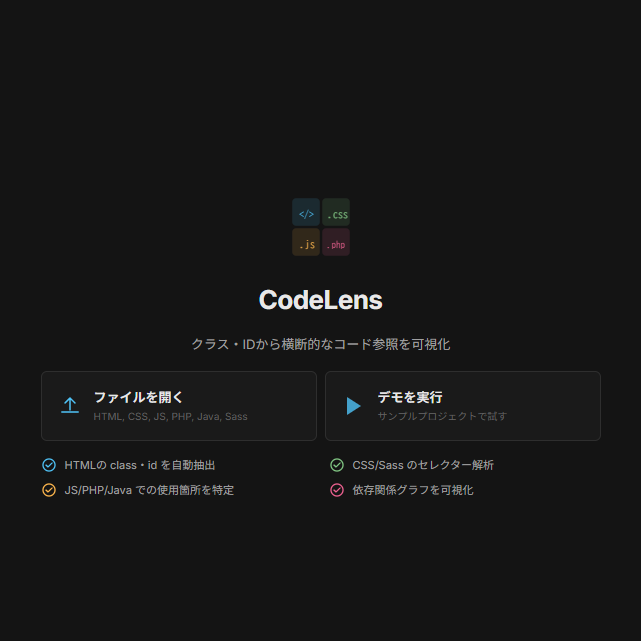The image size is (641, 641).
Task: Click the orange check icon beside JS/PHP/Java
Action: pyautogui.click(x=49, y=490)
